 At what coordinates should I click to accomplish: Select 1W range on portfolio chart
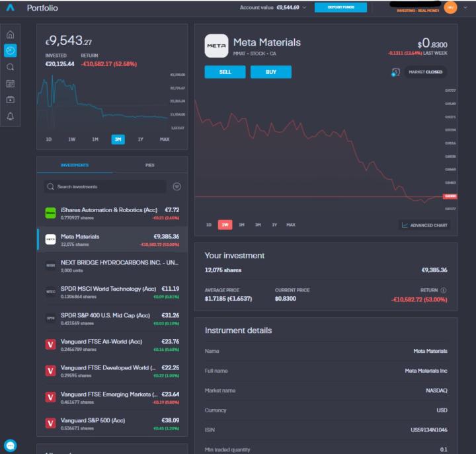(x=71, y=139)
